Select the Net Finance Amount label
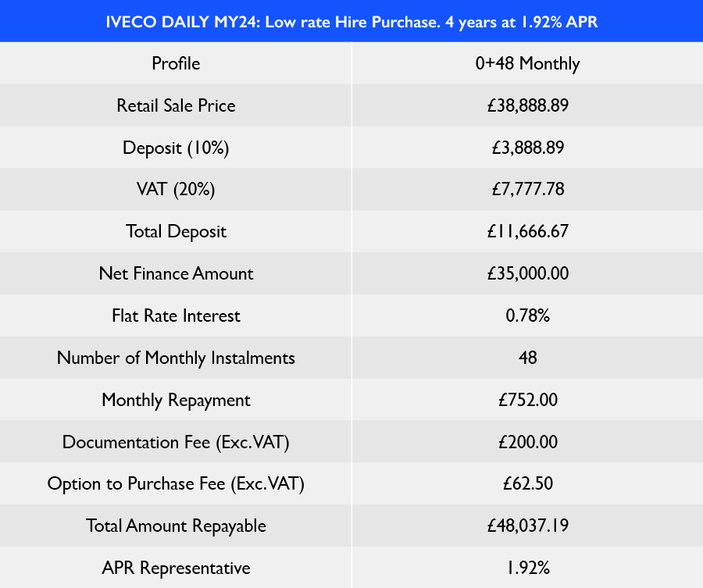The image size is (703, 588). tap(176, 274)
